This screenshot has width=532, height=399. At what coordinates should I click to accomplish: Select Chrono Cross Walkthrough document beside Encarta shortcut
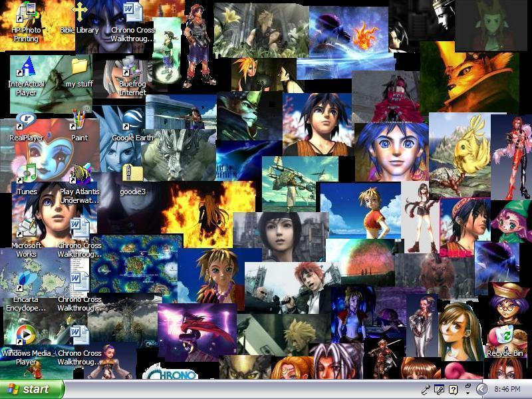[79, 293]
